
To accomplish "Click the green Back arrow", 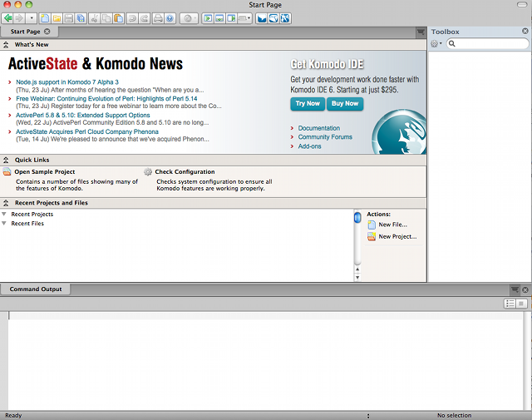I will point(7,18).
